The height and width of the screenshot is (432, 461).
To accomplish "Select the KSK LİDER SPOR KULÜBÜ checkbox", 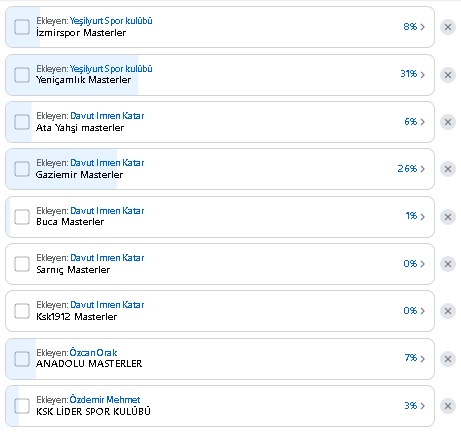I will (x=22, y=406).
